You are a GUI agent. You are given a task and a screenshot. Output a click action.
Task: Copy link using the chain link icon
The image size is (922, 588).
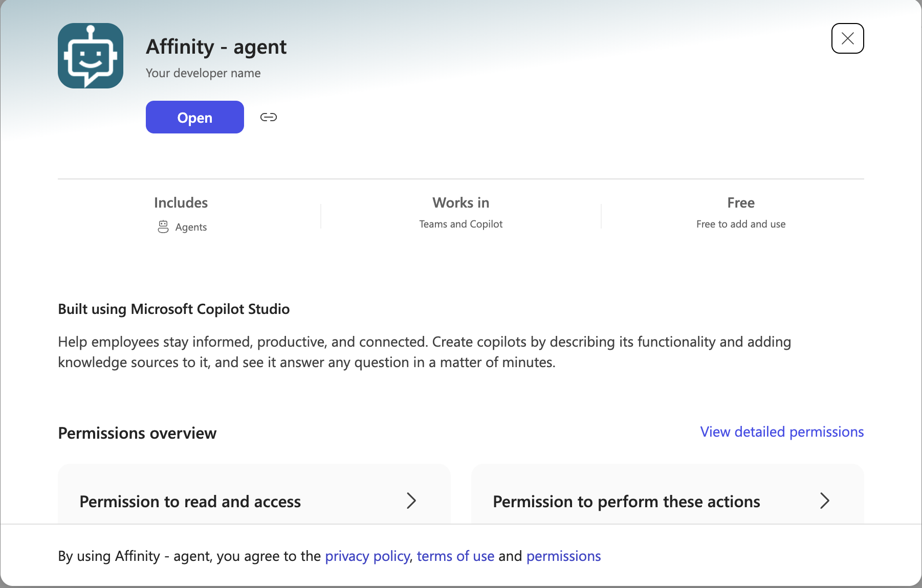(x=269, y=117)
